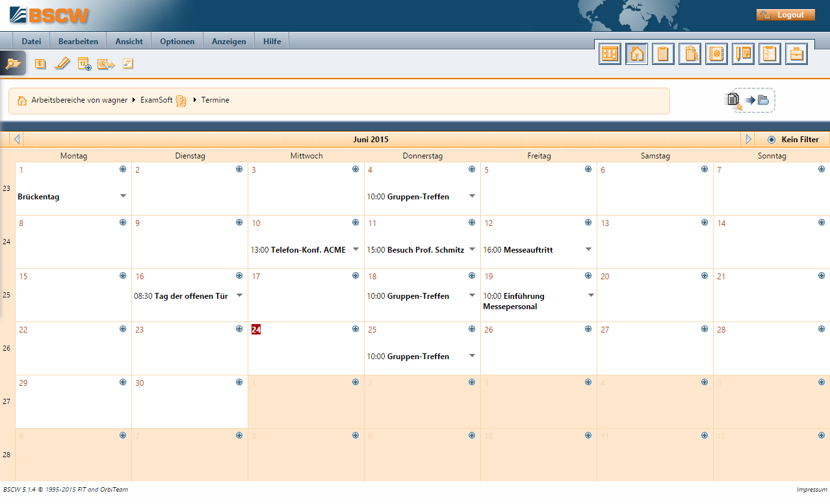The height and width of the screenshot is (504, 830).
Task: Open the Telefon-Konf. ACME appointment
Action: tap(308, 250)
